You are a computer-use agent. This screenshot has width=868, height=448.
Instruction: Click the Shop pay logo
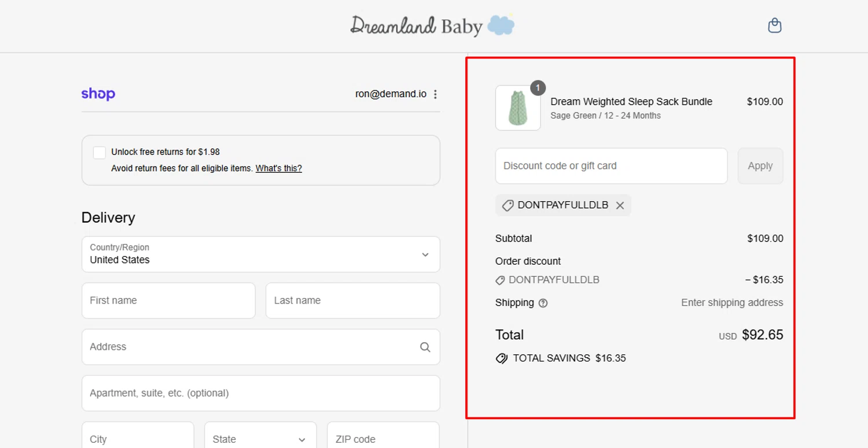98,94
